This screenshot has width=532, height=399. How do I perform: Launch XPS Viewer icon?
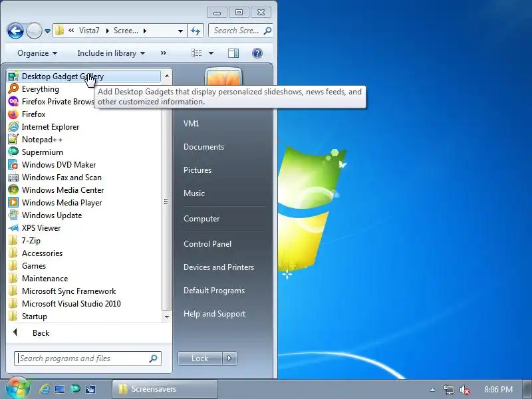point(13,228)
